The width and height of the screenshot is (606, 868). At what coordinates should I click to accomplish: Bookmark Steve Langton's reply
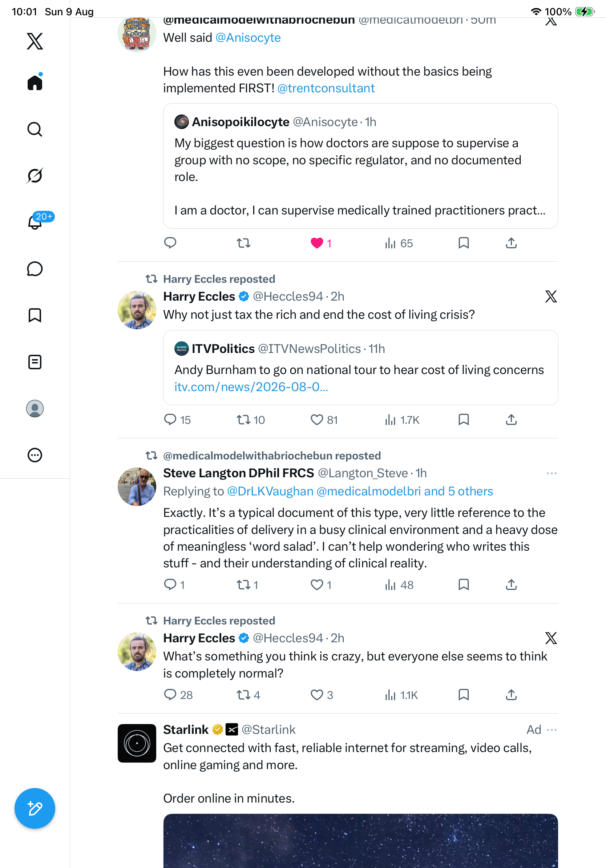click(464, 585)
